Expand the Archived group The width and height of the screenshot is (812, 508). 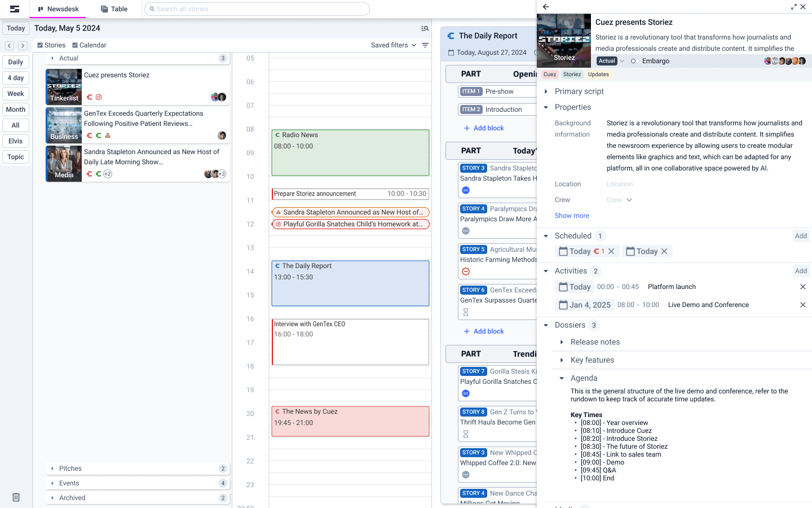click(x=52, y=498)
